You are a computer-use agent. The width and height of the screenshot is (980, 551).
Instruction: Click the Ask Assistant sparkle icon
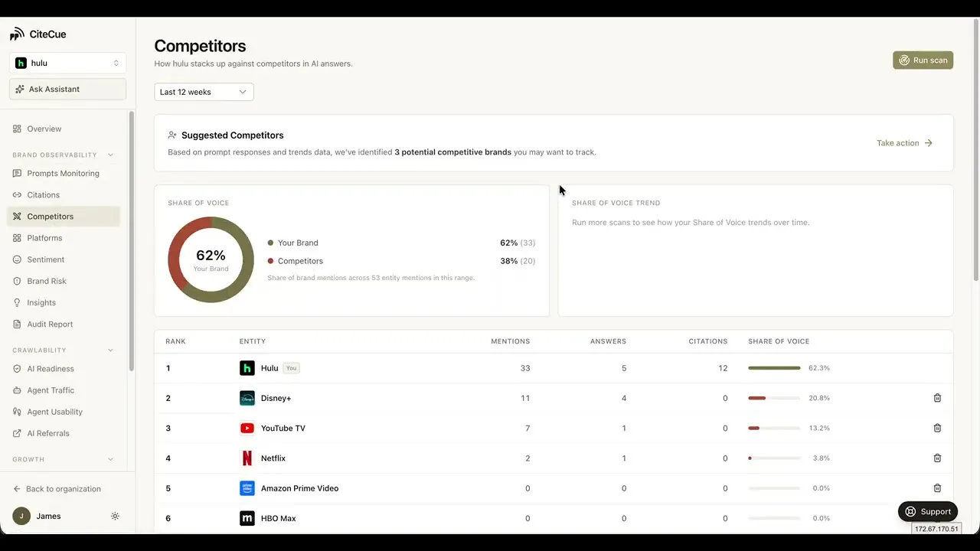click(20, 89)
